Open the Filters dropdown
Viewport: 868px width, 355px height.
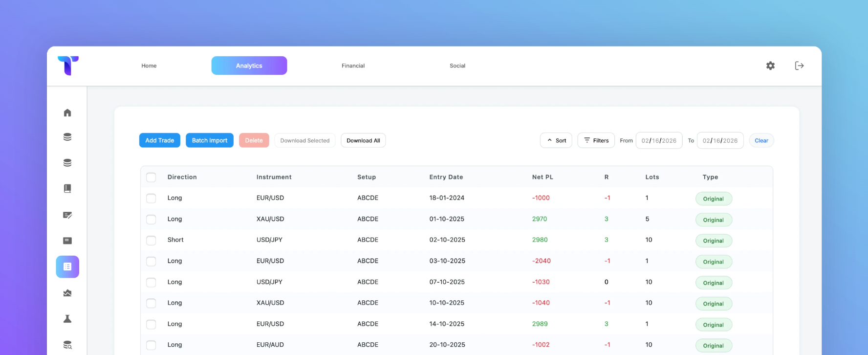point(596,140)
